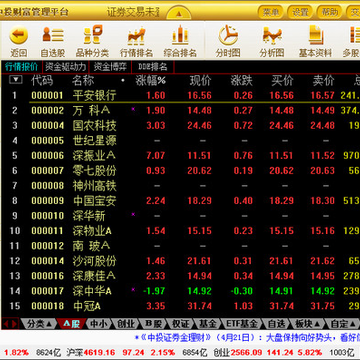Sort by the 涨跌 column header
The image size is (360, 360).
(242, 80)
